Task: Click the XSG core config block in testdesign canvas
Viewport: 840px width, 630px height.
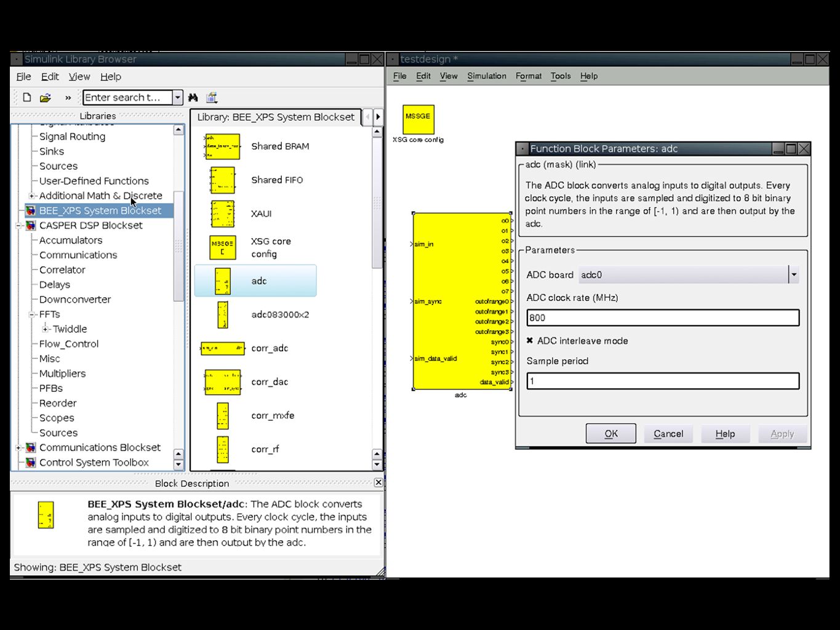Action: [x=418, y=119]
